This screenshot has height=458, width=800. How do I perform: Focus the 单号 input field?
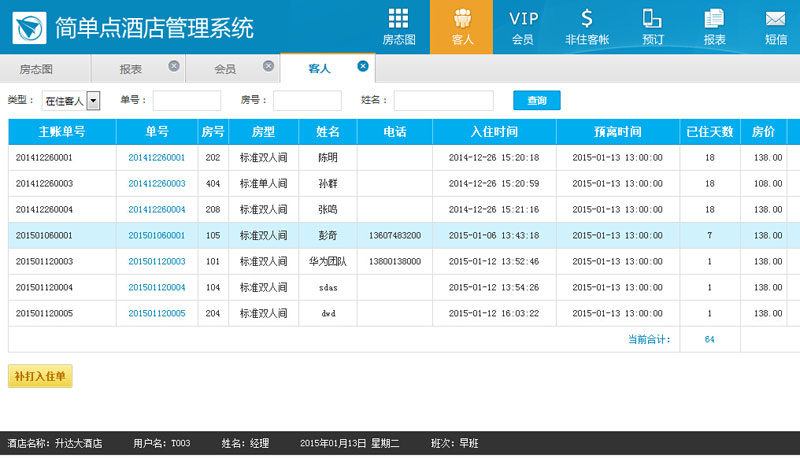pos(187,100)
